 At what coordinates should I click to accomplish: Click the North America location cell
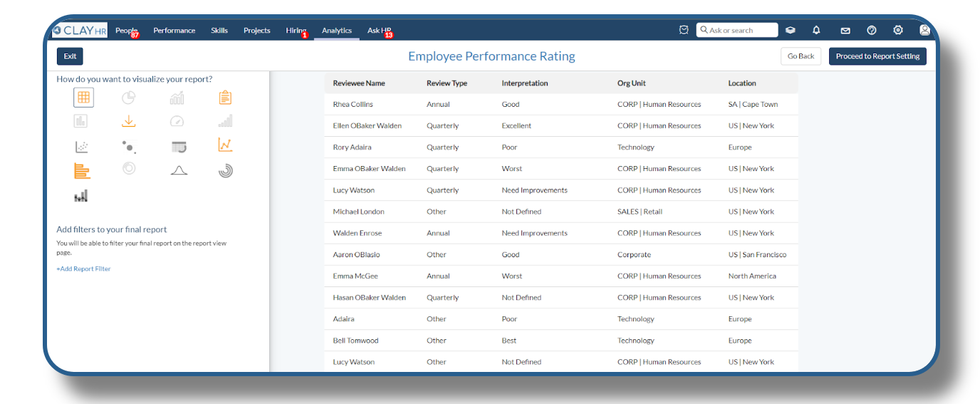[752, 276]
